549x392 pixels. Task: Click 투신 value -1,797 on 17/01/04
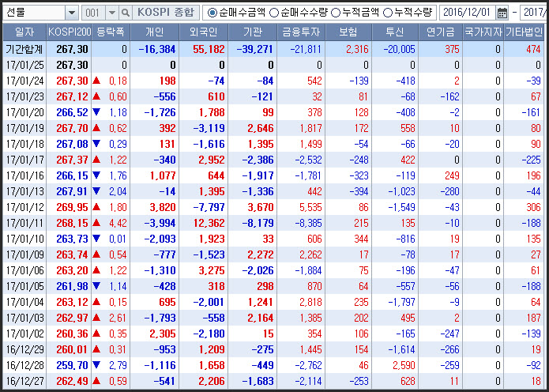pyautogui.click(x=402, y=303)
